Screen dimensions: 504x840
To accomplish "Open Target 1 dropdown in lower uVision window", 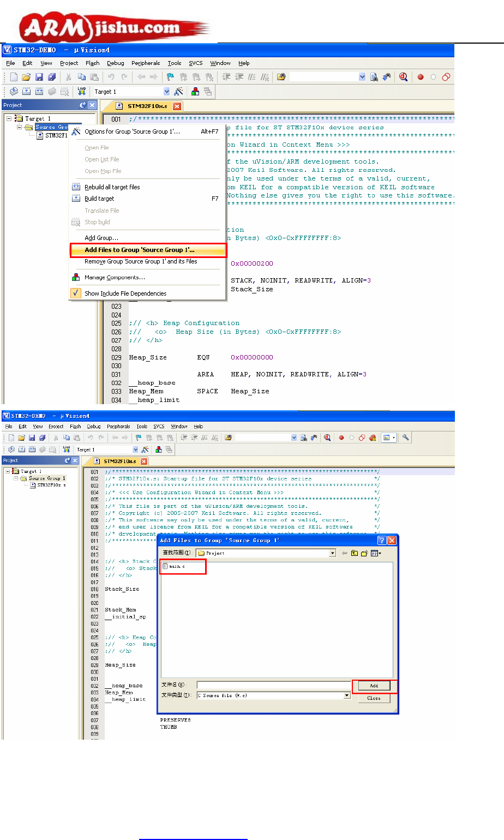I will [136, 450].
